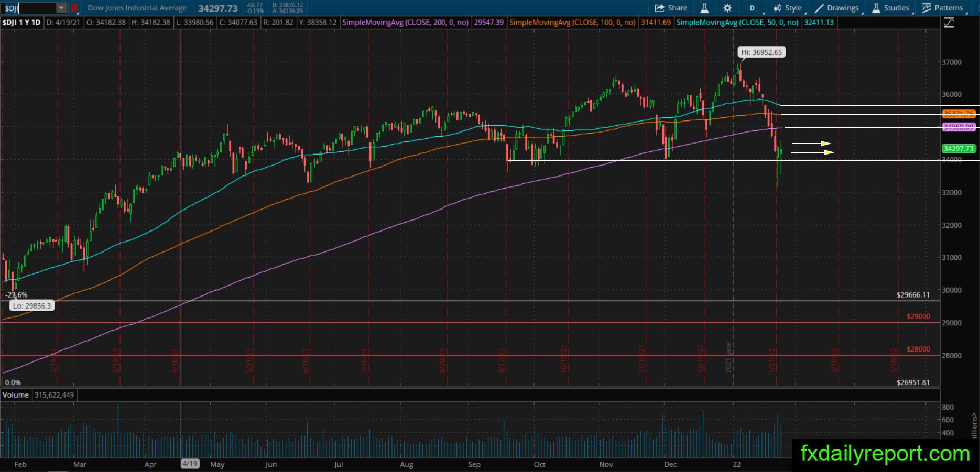Click the $29000 red level label
This screenshot has width=980, height=472.
pos(918,316)
